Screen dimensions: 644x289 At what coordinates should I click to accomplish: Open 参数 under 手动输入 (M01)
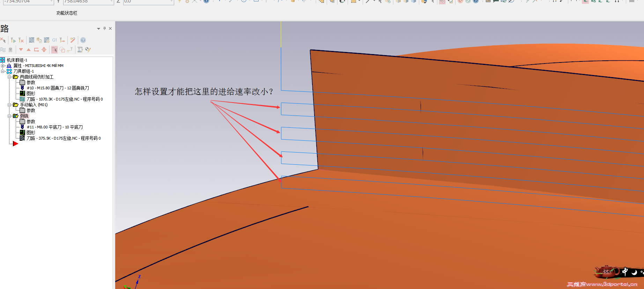[31, 110]
